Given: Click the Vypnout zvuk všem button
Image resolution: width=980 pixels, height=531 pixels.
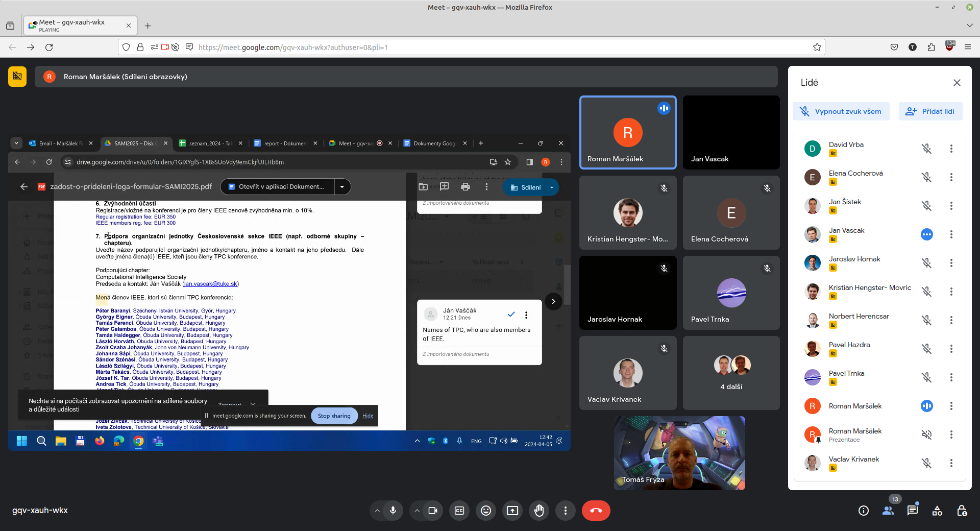Looking at the screenshot, I should click(x=841, y=111).
